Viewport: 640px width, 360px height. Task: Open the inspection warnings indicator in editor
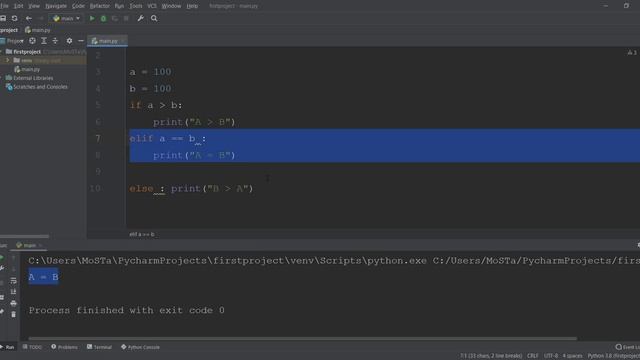pos(632,52)
